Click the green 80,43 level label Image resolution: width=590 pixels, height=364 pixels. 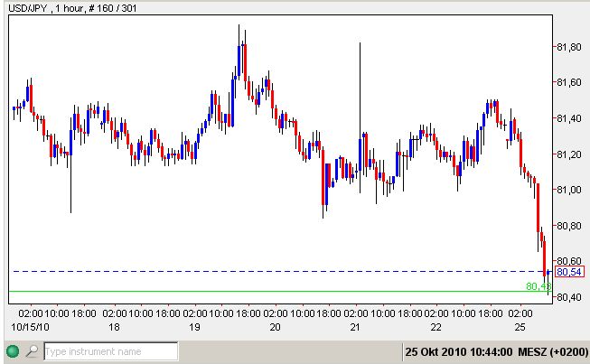pos(538,286)
